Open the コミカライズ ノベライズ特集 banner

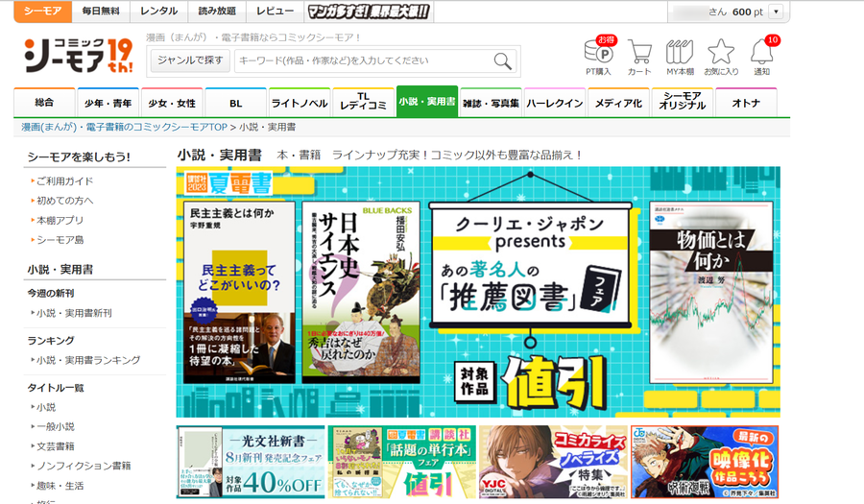(x=554, y=462)
